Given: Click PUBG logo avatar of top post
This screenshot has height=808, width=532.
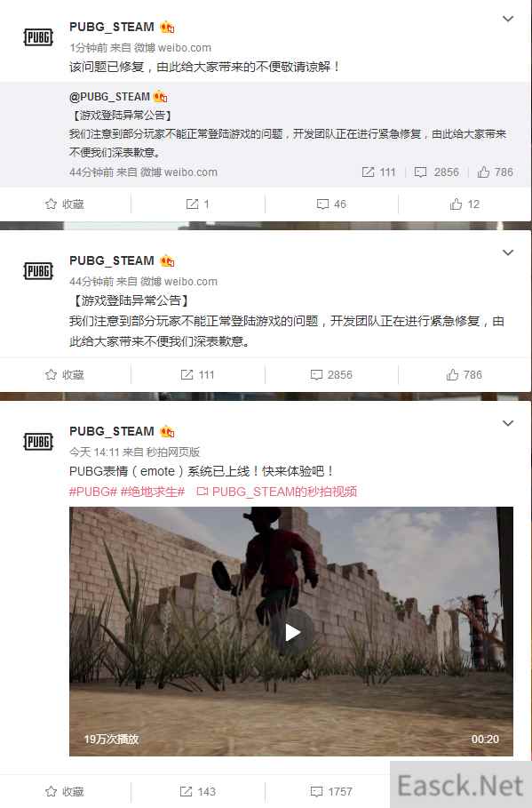Looking at the screenshot, I should 38,37.
